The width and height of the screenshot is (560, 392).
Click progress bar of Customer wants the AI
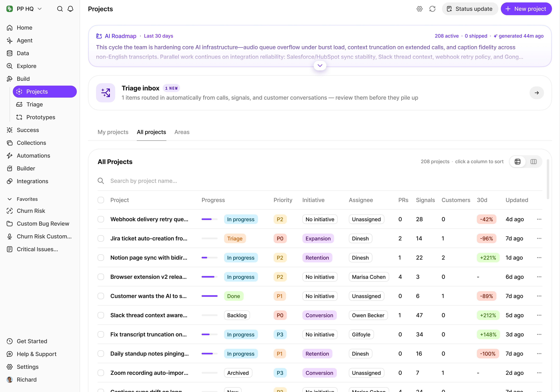tap(209, 296)
